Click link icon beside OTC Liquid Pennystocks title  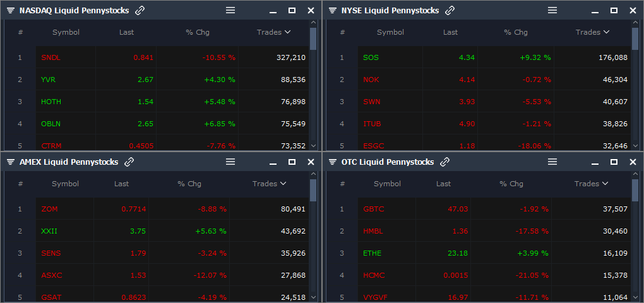445,162
